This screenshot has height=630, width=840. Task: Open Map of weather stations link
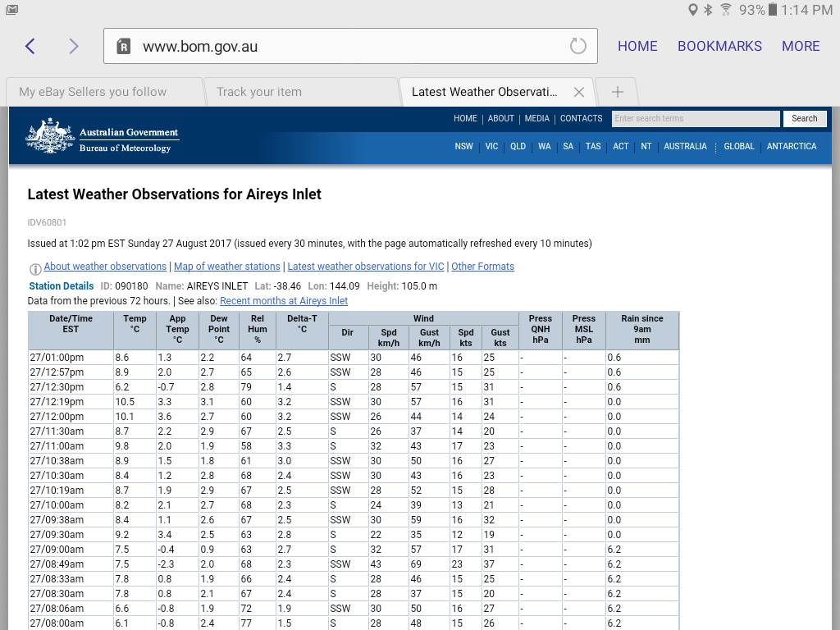tap(226, 267)
